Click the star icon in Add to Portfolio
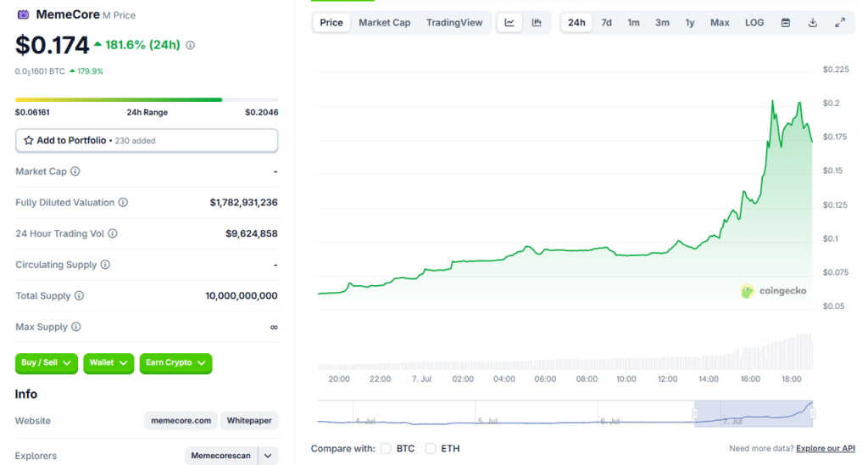 pyautogui.click(x=29, y=141)
